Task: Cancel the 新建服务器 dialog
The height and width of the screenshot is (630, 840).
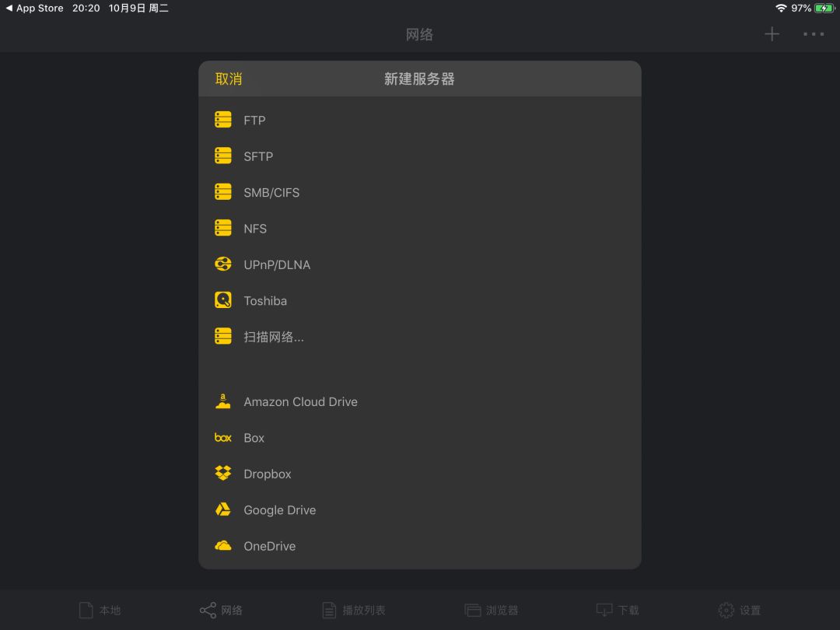Action: [228, 79]
